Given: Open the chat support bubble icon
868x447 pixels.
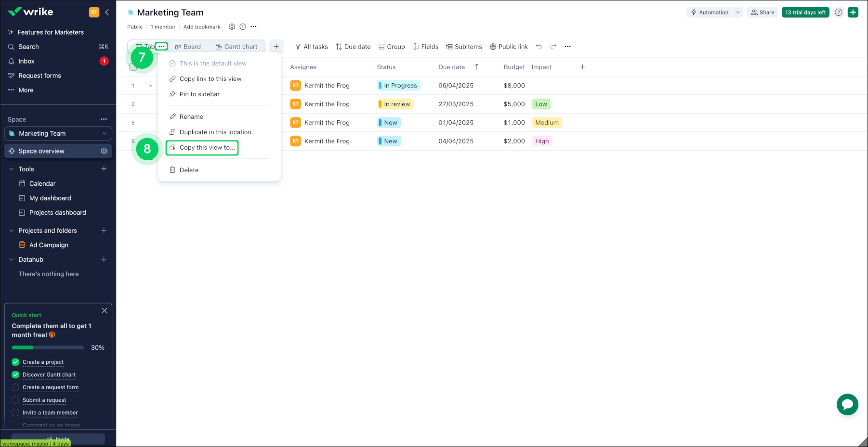Looking at the screenshot, I should click(847, 404).
